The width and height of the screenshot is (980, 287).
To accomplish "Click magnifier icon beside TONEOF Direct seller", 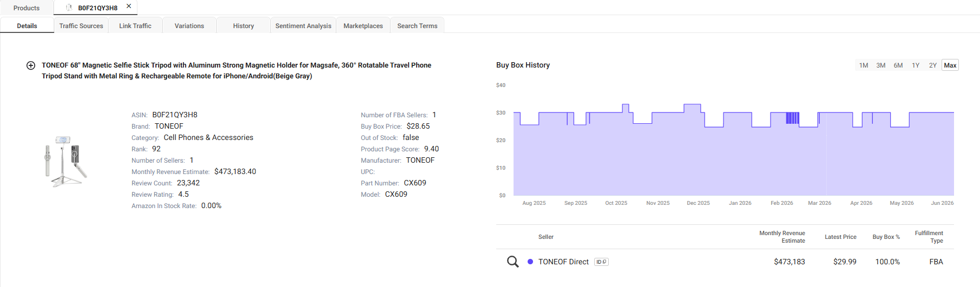I will tap(512, 262).
